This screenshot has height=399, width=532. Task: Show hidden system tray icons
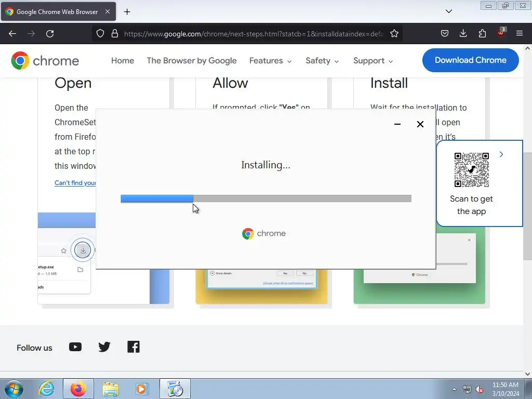tap(454, 389)
